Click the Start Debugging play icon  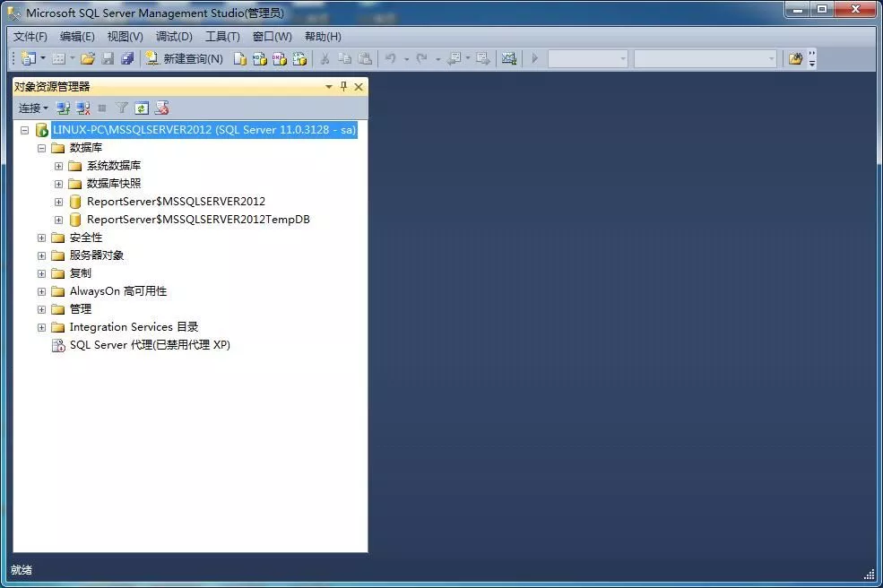535,58
